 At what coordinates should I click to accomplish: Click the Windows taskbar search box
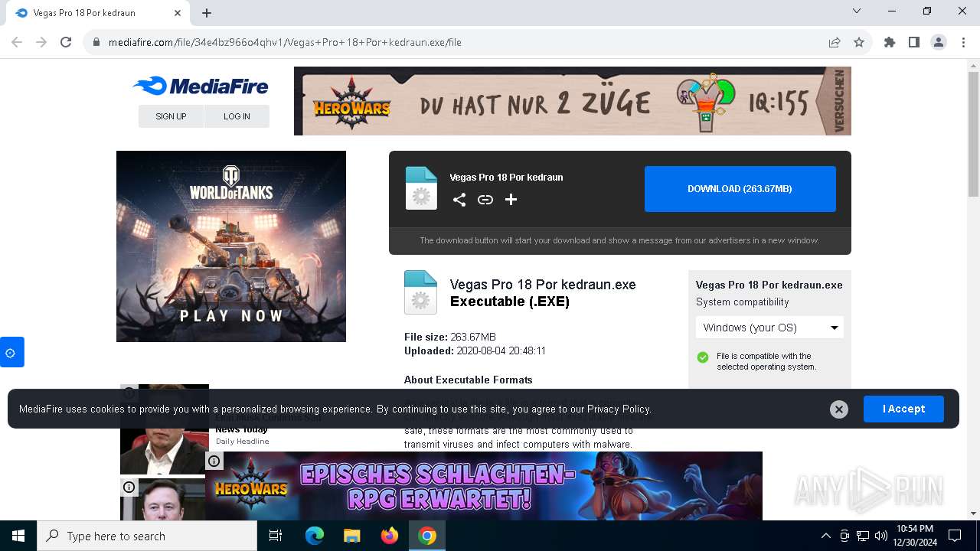(x=147, y=536)
